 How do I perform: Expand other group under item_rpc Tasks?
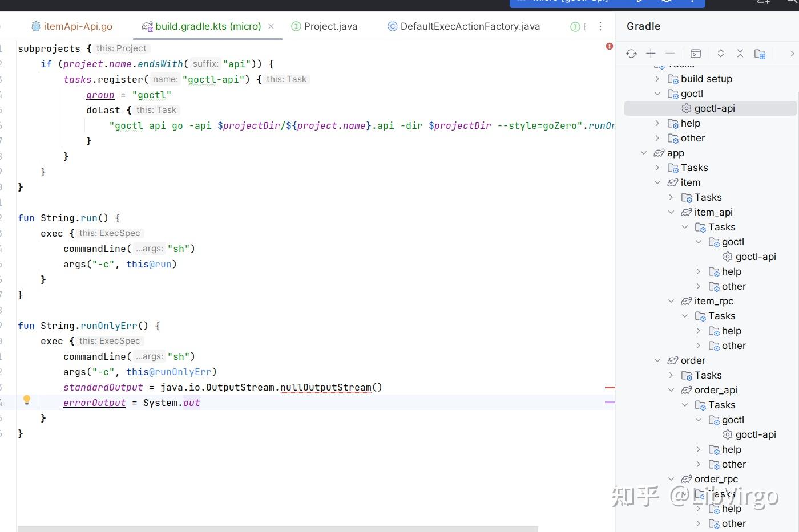click(x=699, y=346)
